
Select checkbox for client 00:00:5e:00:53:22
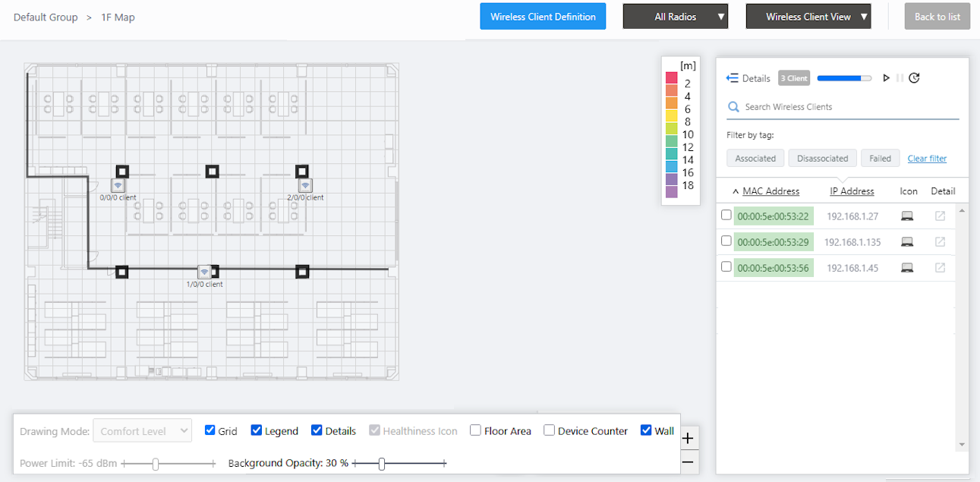tap(726, 216)
